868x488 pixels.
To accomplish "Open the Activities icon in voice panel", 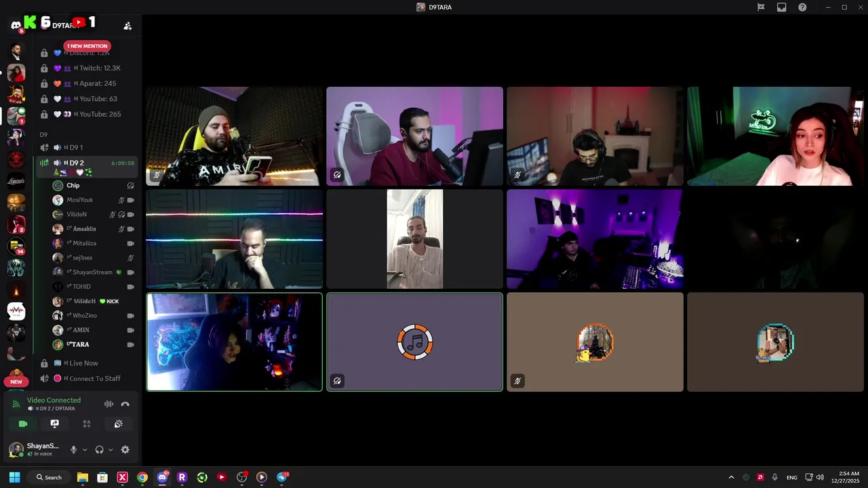I will [x=87, y=424].
